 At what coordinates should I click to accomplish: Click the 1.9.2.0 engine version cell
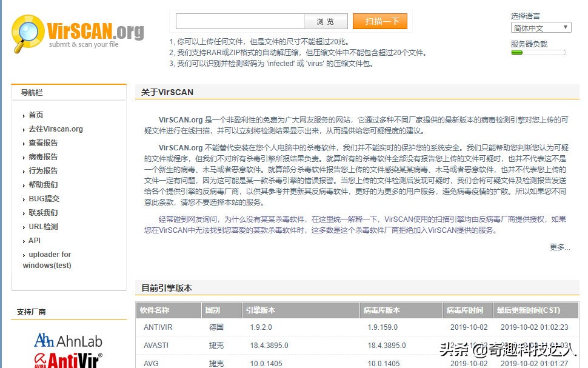[261, 327]
